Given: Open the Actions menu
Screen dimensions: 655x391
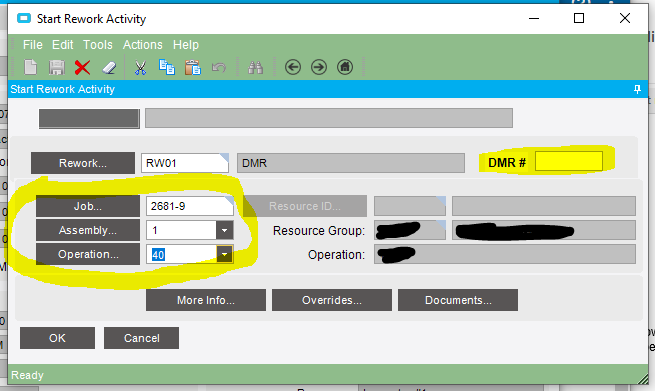Looking at the screenshot, I should point(142,45).
